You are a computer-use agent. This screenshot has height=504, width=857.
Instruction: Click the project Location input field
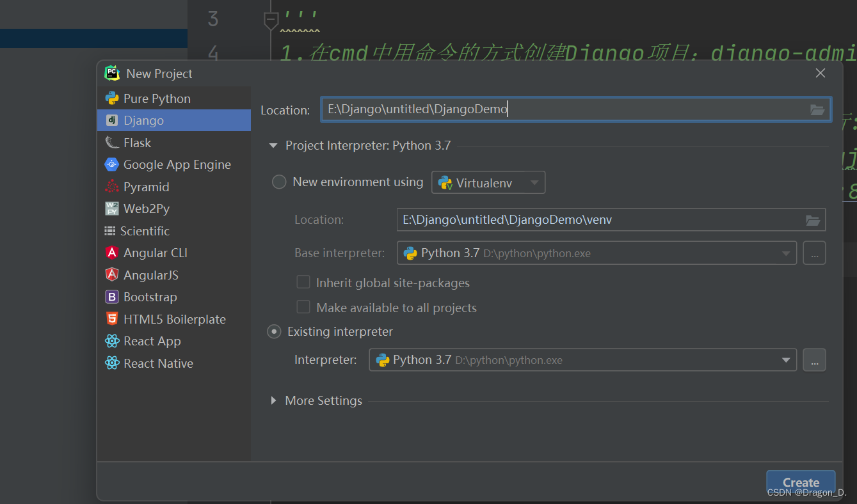[x=576, y=109]
